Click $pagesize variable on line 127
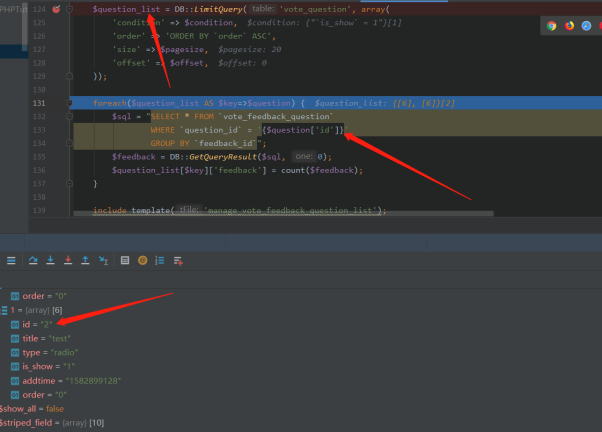 pos(182,50)
